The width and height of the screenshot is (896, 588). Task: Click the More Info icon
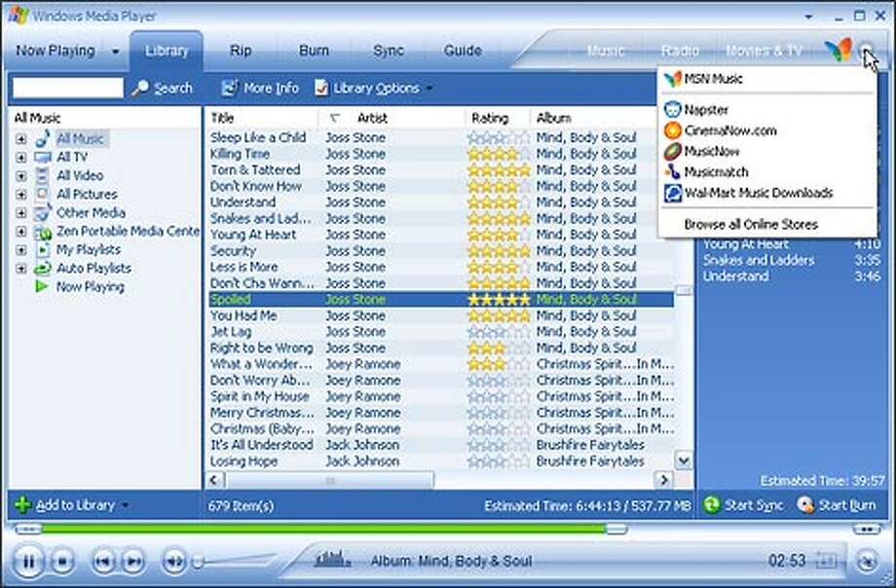pyautogui.click(x=229, y=88)
